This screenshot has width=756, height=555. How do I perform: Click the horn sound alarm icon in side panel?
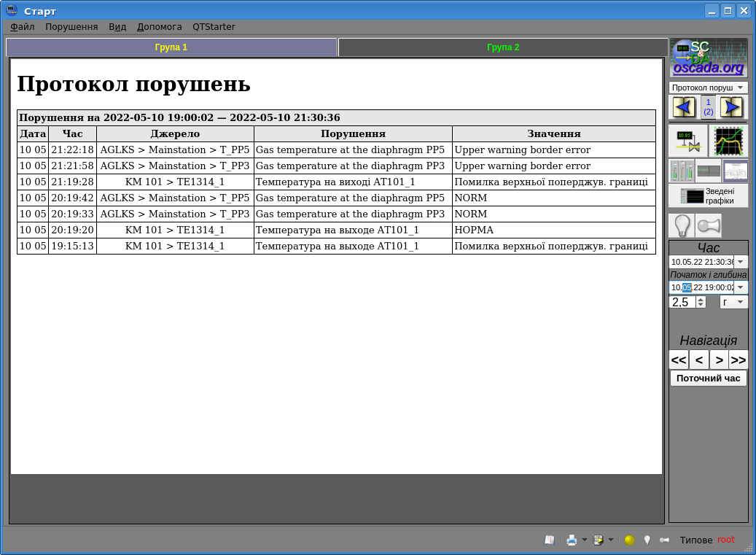tap(709, 225)
